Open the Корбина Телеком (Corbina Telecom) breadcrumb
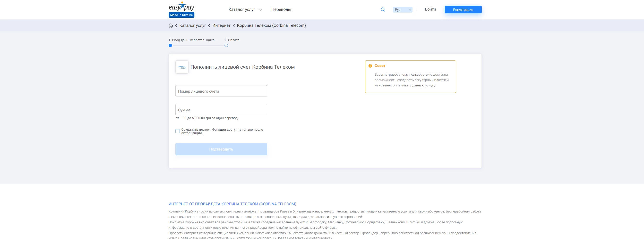This screenshot has height=239, width=644. click(x=271, y=25)
